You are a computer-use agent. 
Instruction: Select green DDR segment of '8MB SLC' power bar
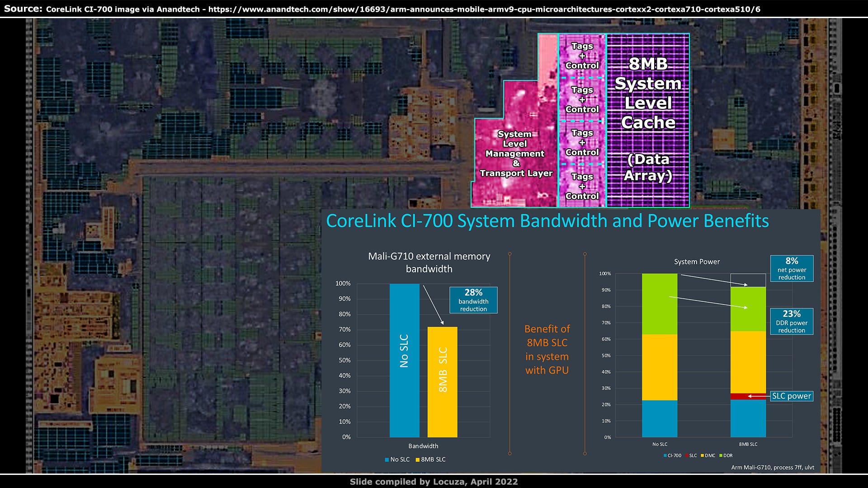[748, 309]
